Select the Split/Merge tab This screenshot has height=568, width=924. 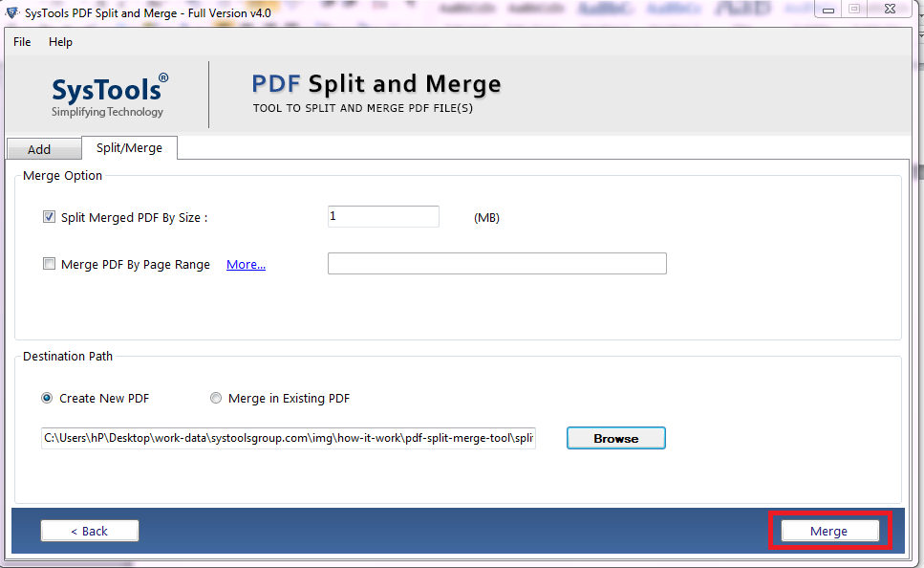pos(129,148)
